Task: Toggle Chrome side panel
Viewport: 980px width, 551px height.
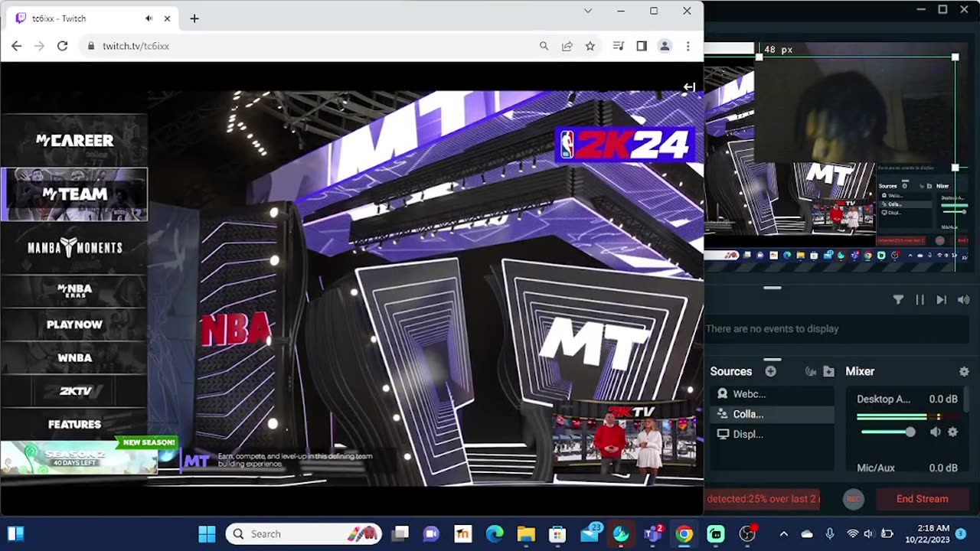Action: tap(642, 46)
